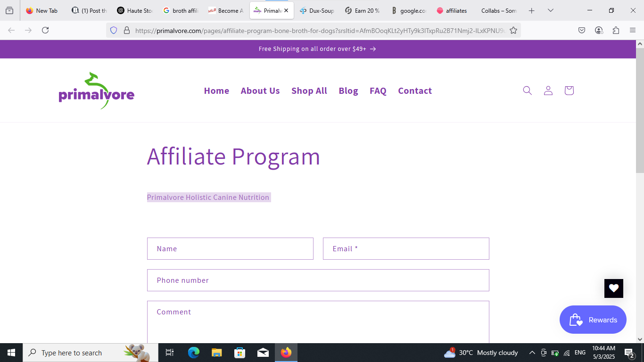644x362 pixels.
Task: Click into the Phone number field
Action: [x=318, y=280]
